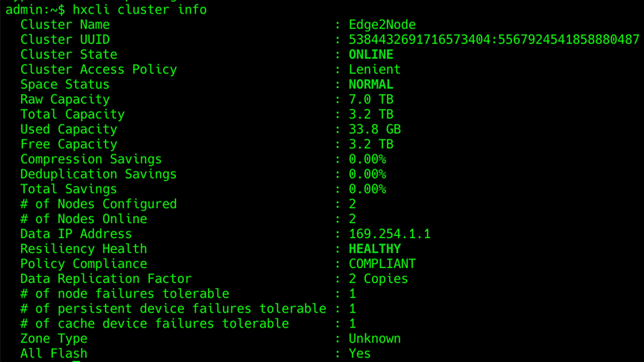Click the 169.254.1.1 data IP address
644x362 pixels.
389,234
